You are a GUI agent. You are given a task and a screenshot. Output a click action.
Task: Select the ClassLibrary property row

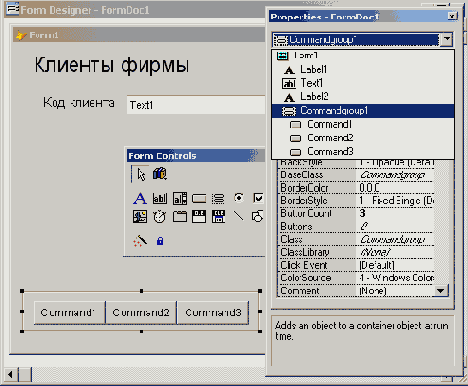coord(356,252)
